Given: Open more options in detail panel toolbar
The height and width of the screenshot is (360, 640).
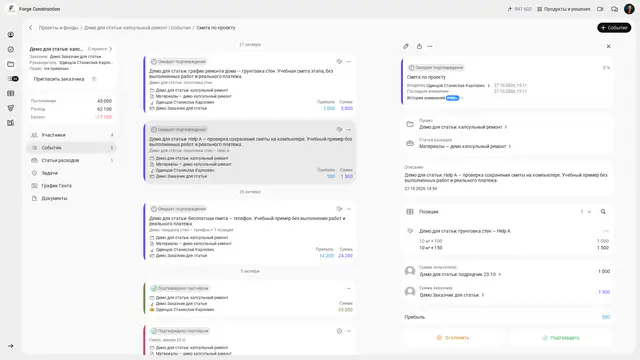Looking at the screenshot, I should [430, 47].
